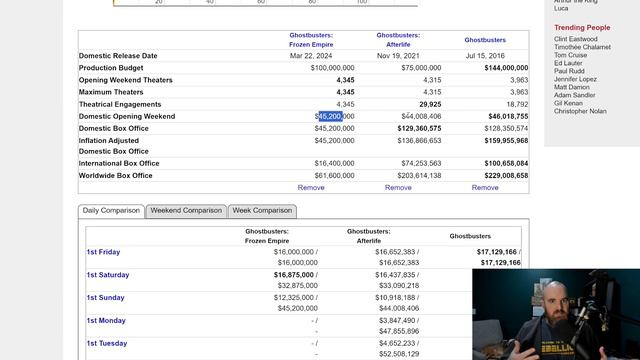This screenshot has height=360, width=640.
Task: Click the $136,866,653 inflation adjusted value
Action: point(419,141)
